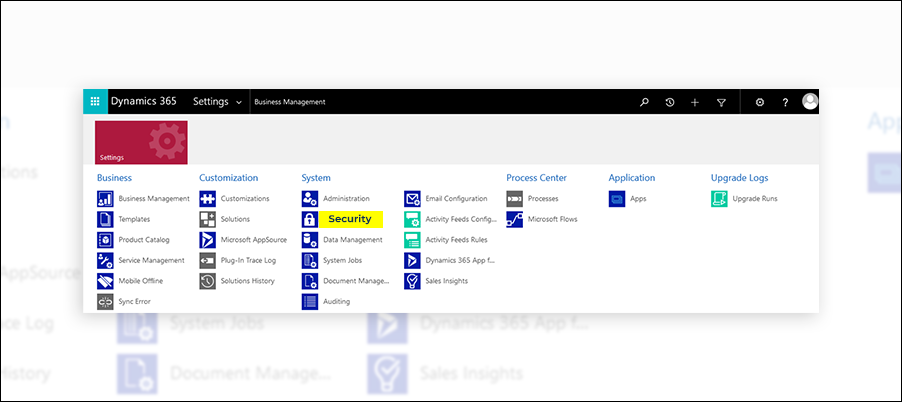The image size is (902, 402).
Task: Open the user profile avatar
Action: (810, 102)
